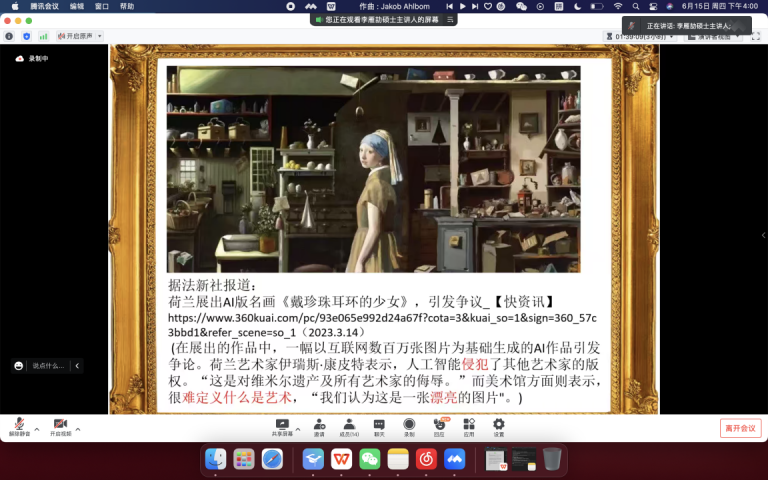Open NetEase Cloud Music from Dock
The image size is (768, 480).
click(426, 459)
